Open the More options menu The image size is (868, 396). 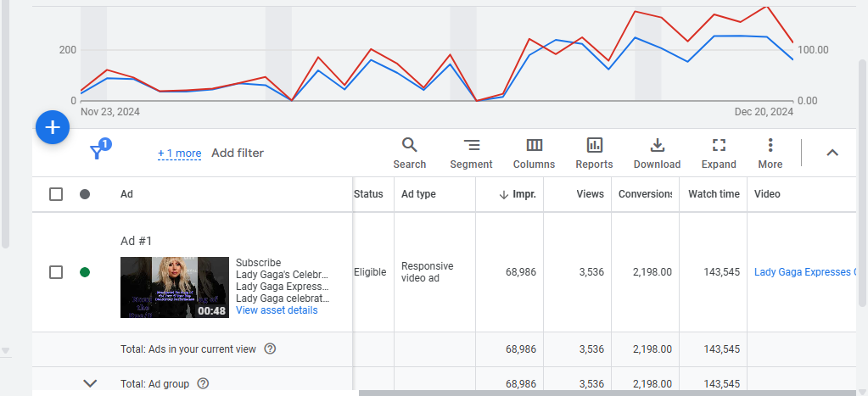pyautogui.click(x=770, y=153)
